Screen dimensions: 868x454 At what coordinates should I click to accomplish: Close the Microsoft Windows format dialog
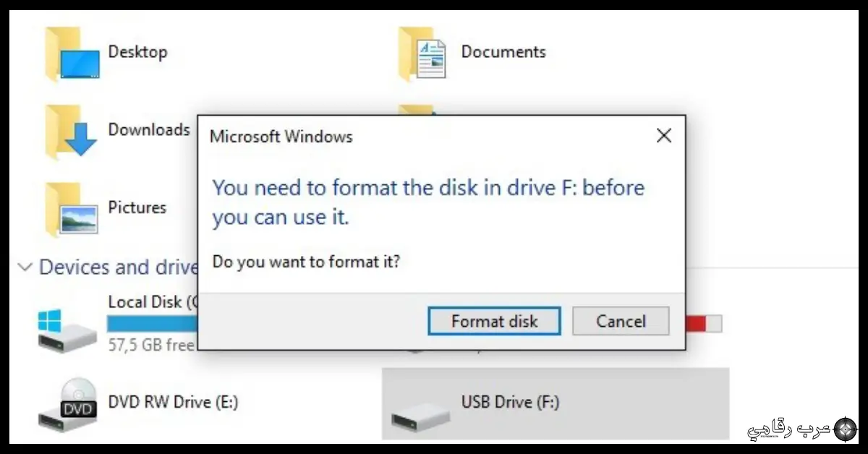pos(663,135)
